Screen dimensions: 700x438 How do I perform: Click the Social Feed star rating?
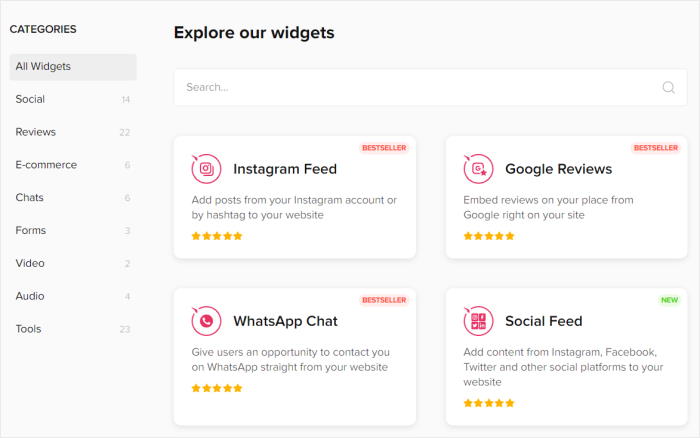click(489, 403)
